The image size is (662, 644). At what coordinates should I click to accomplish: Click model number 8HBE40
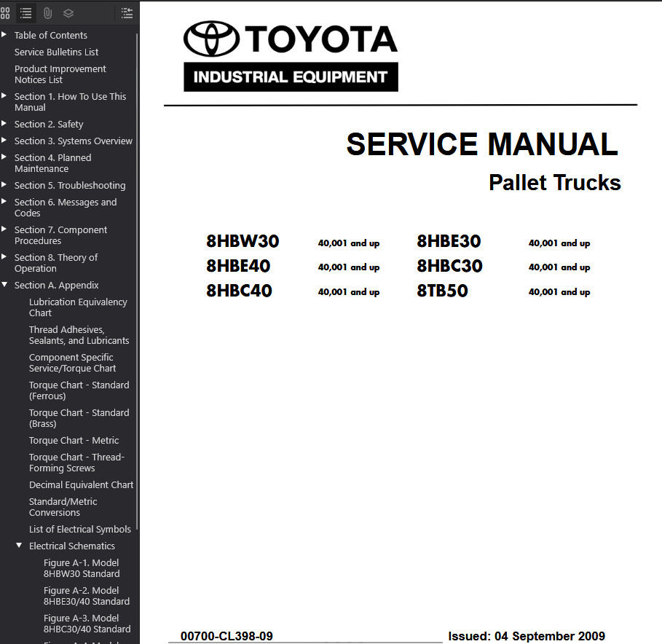238,266
